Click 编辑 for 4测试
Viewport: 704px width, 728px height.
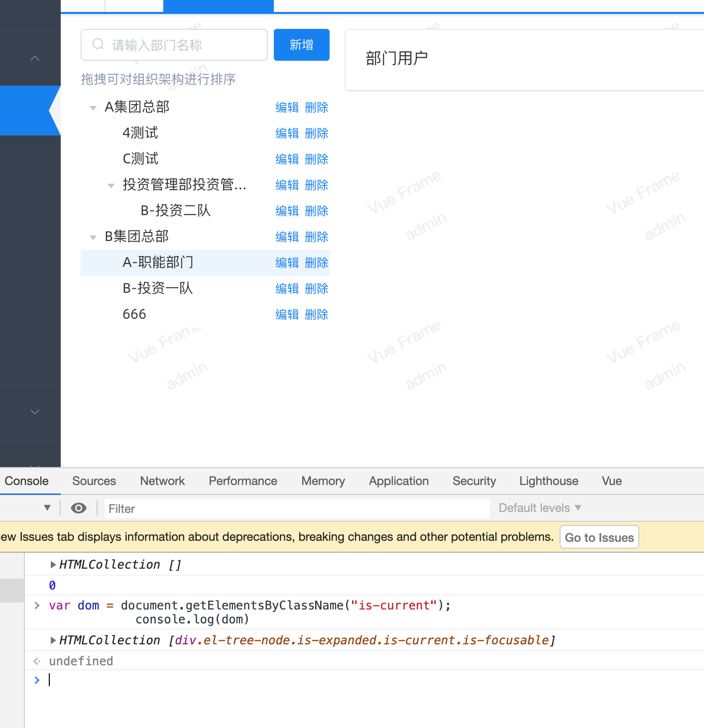[x=287, y=133]
